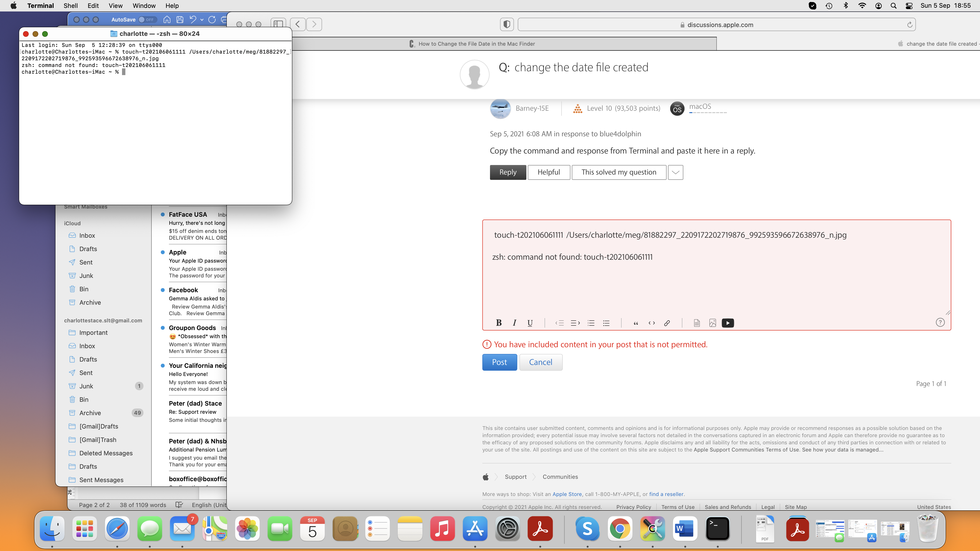Toggle bold formatting in reply editor
The height and width of the screenshot is (551, 980).
point(499,323)
